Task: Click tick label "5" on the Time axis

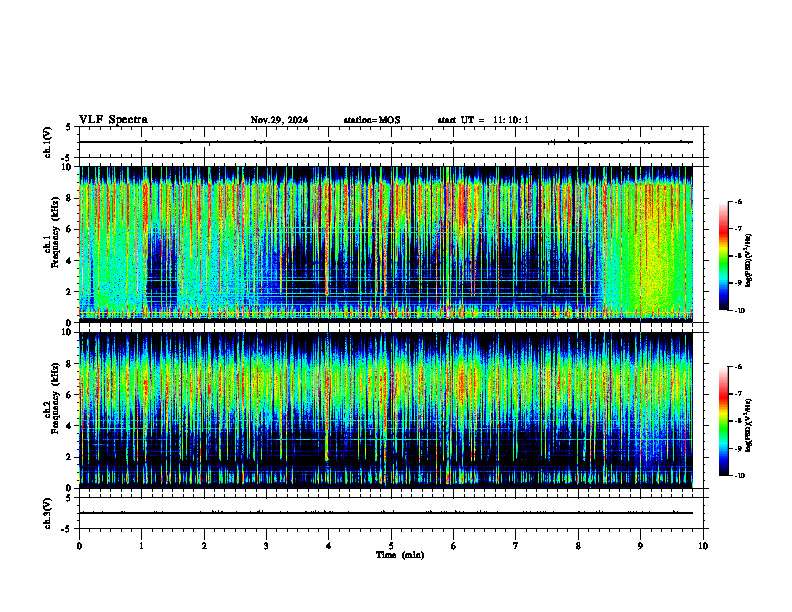Action: coord(391,546)
